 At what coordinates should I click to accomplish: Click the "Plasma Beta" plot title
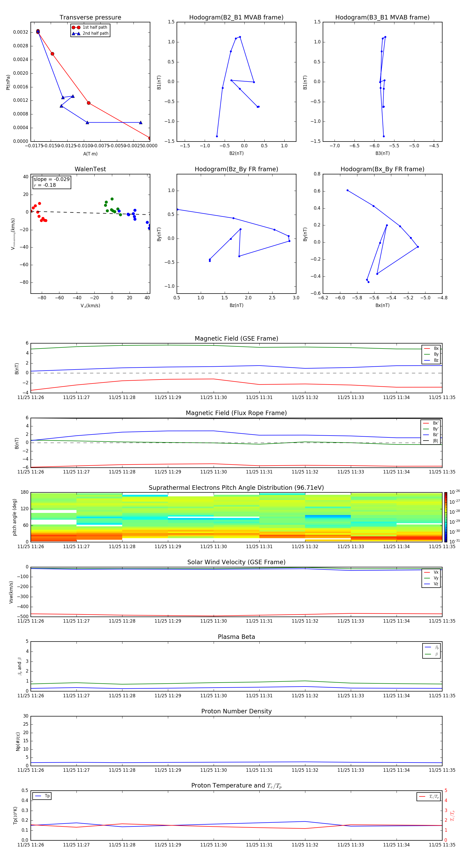236,637
